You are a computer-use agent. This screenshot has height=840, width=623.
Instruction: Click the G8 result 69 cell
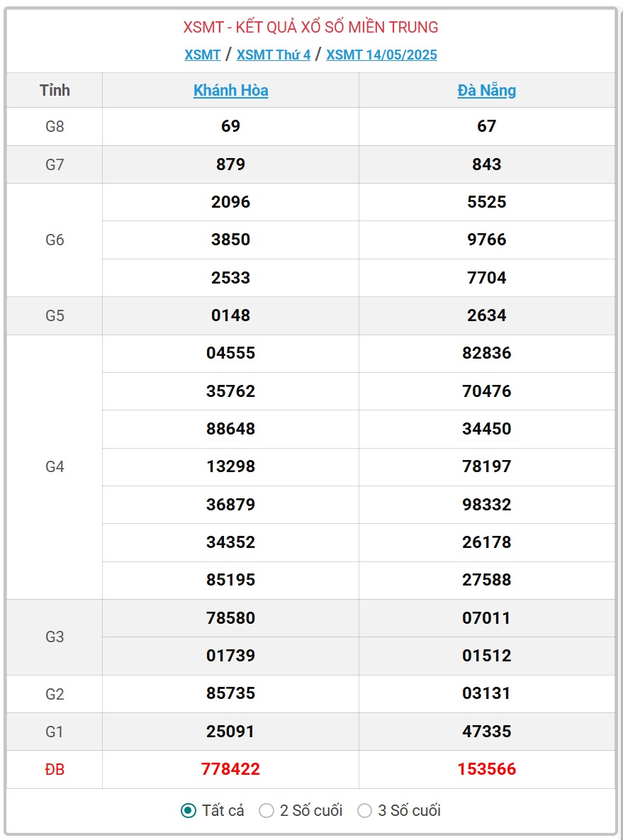(x=231, y=126)
